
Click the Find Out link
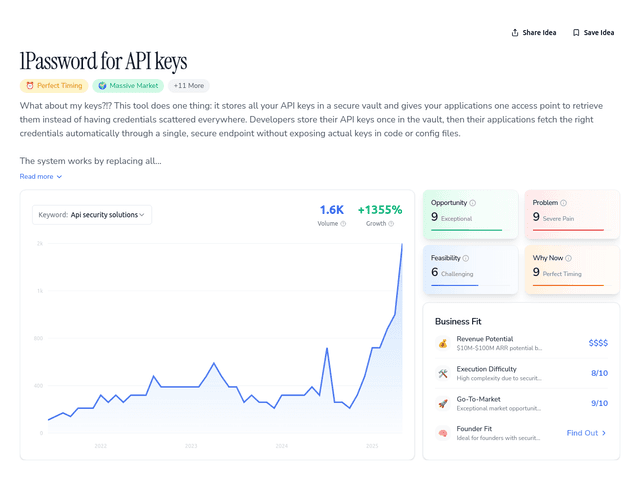tap(586, 433)
